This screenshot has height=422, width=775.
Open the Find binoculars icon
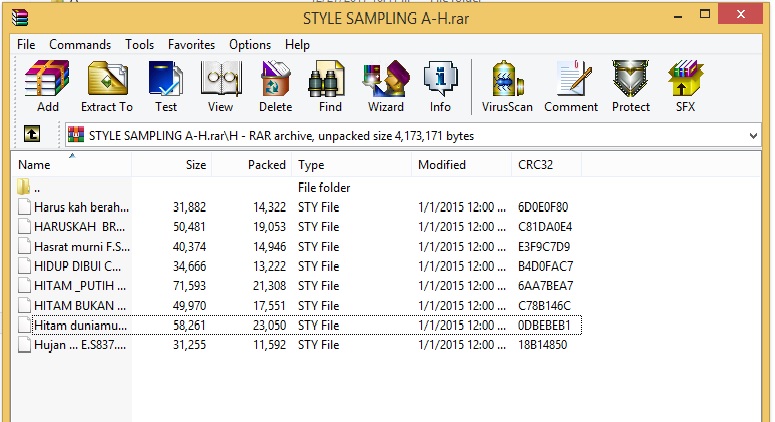330,85
